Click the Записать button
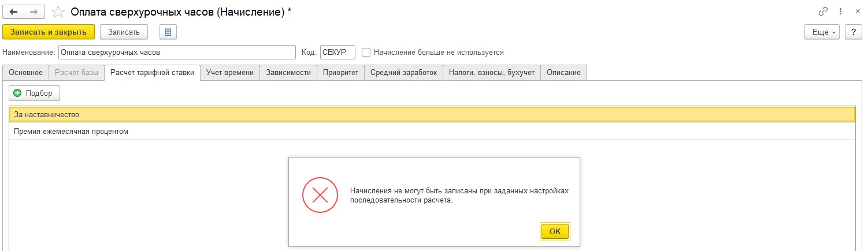 pyautogui.click(x=124, y=32)
